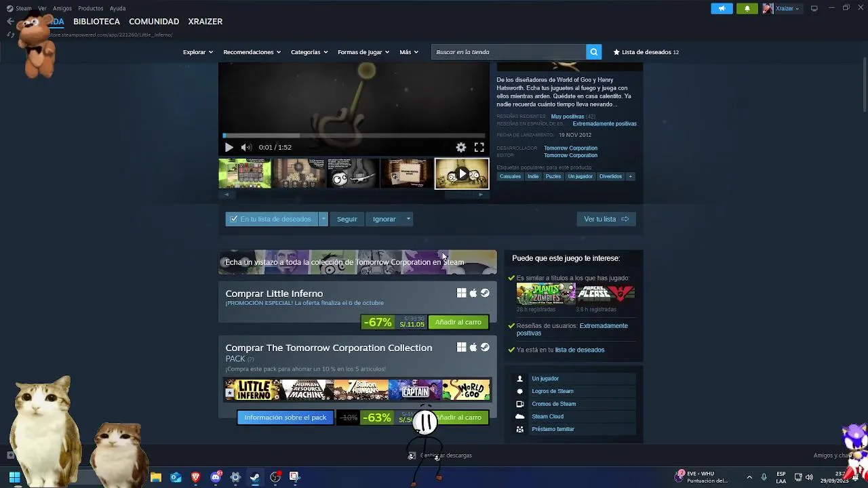868x488 pixels.
Task: Switch to the BIBLIOTECA tab
Action: point(96,22)
